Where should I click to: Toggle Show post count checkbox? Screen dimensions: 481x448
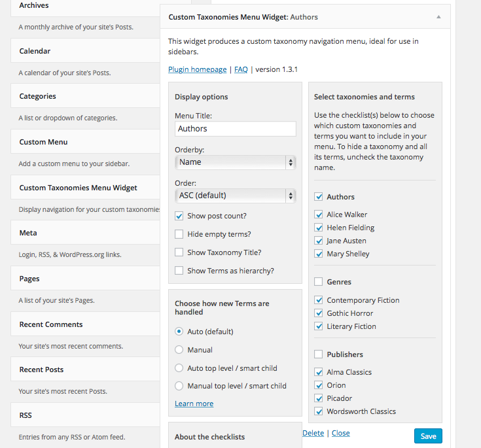pyautogui.click(x=179, y=216)
